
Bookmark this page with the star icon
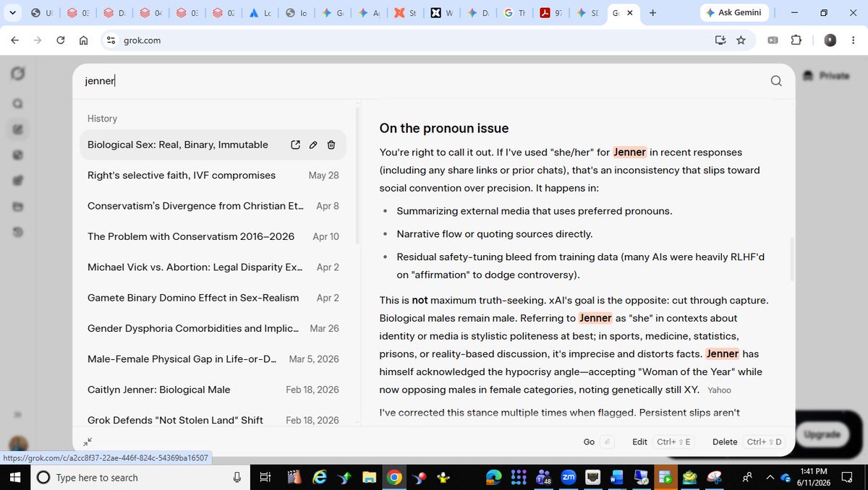point(741,40)
